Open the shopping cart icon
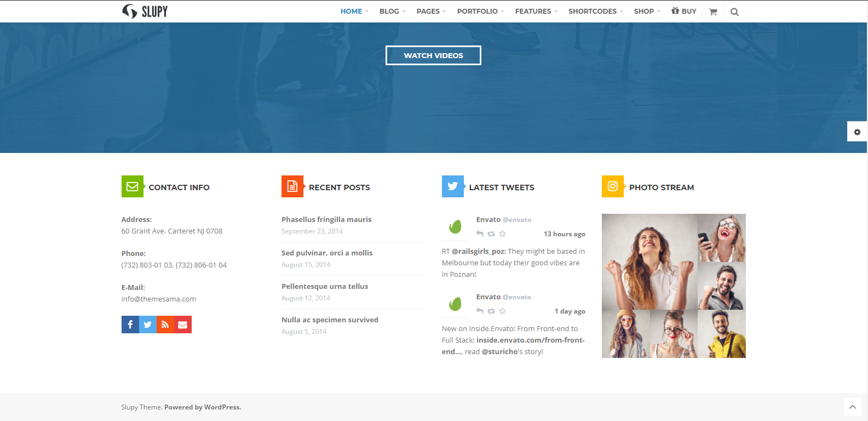This screenshot has height=421, width=868. tap(712, 12)
